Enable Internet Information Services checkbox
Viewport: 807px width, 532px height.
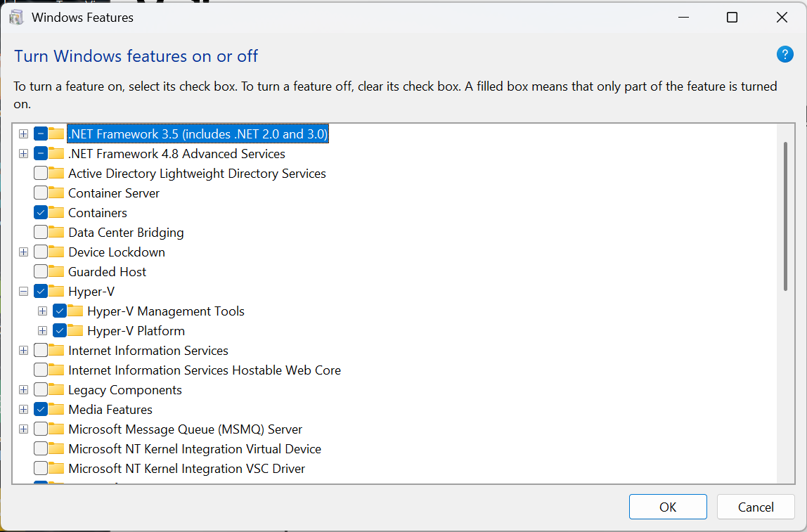(41, 350)
